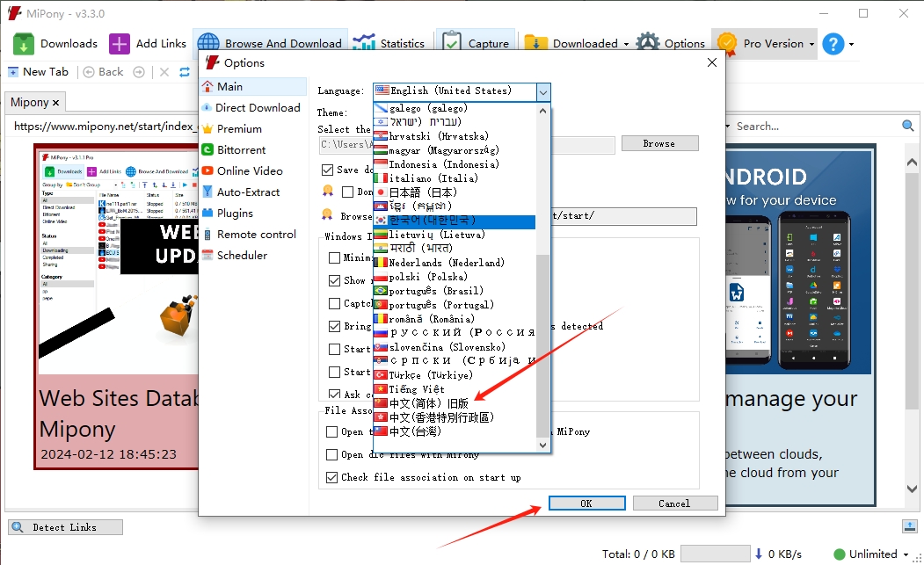Enable the Captcha checkbox
Screen dimensions: 924x565
[336, 303]
